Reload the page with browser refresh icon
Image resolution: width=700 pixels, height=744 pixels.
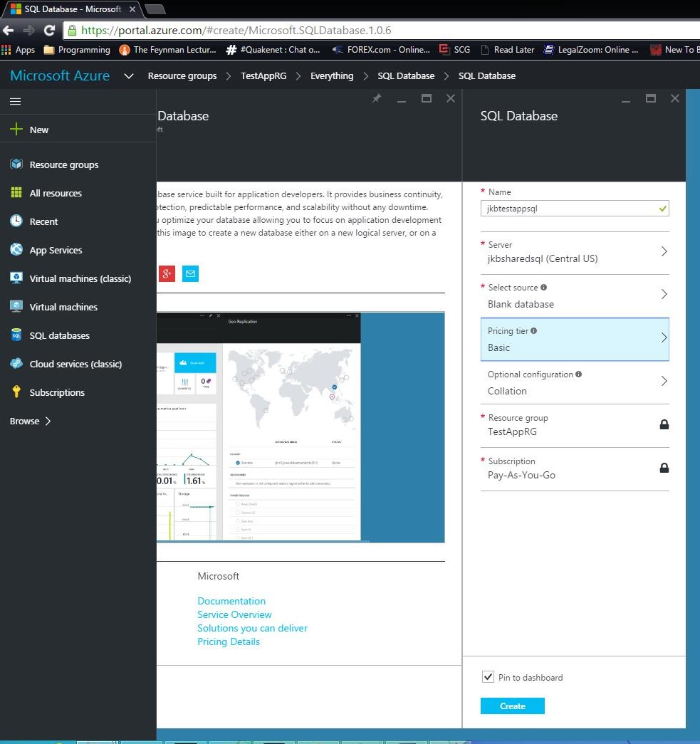49,31
